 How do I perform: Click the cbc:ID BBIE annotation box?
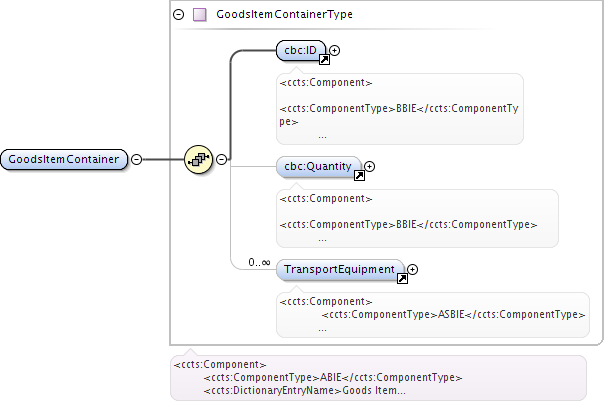pos(399,108)
